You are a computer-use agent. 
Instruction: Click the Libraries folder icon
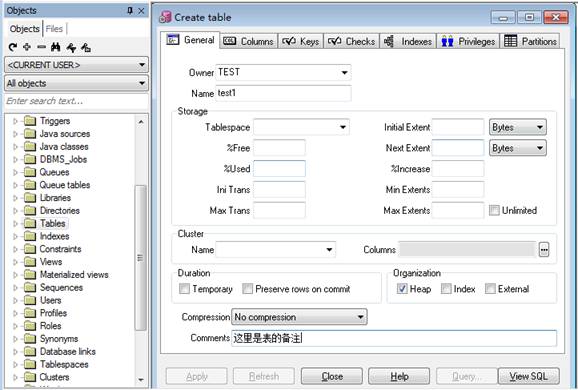(30, 198)
